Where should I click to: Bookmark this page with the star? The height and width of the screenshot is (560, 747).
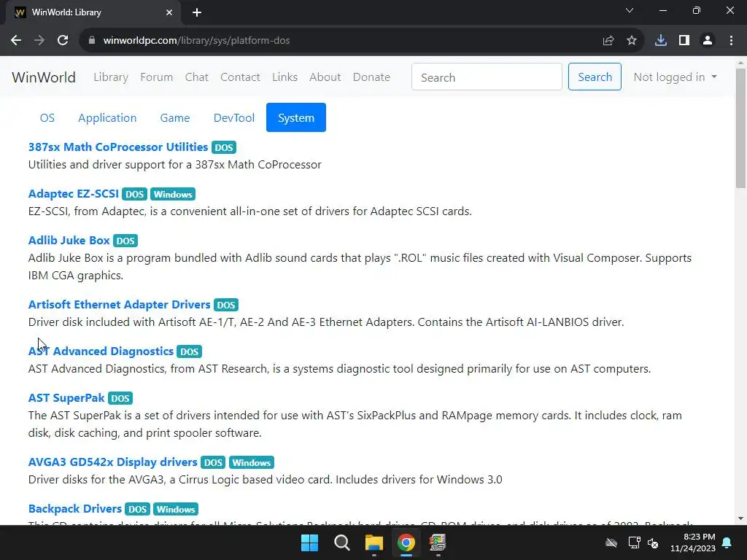tap(632, 41)
